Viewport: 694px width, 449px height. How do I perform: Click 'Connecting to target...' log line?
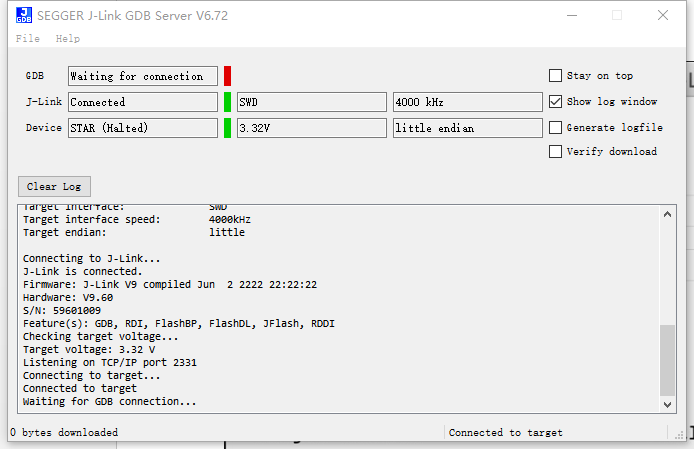click(x=92, y=375)
